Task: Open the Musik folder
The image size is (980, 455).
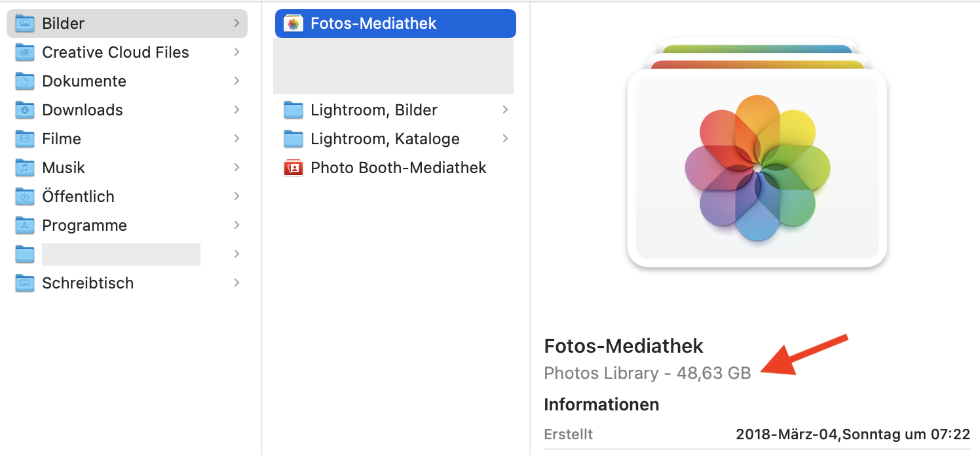Action: coord(64,168)
